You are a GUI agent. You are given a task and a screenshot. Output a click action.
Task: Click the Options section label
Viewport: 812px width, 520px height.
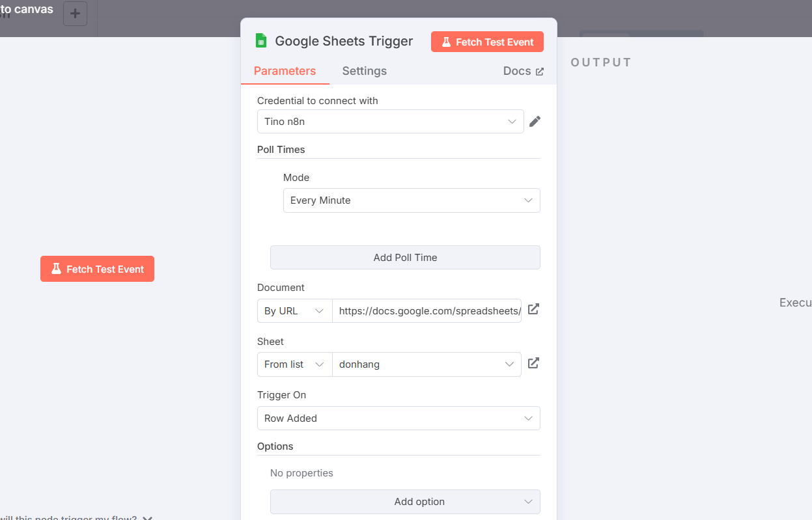coord(275,446)
